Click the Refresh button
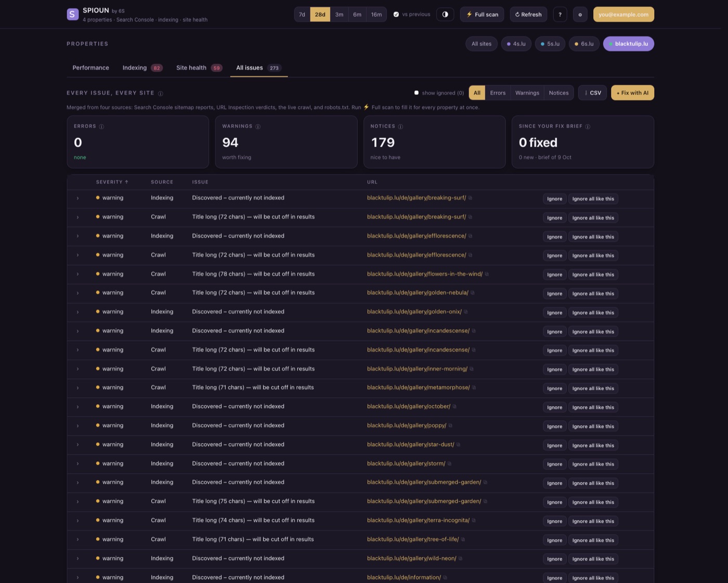 coord(528,15)
